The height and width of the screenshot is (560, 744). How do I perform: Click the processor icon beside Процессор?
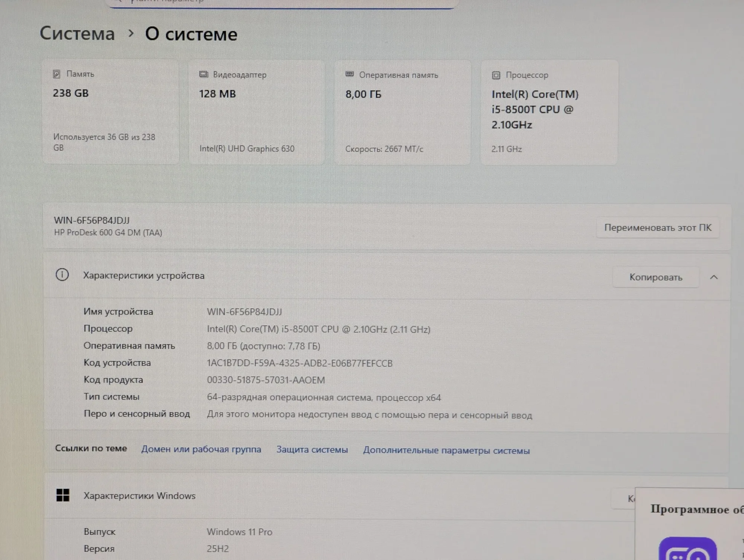(496, 75)
